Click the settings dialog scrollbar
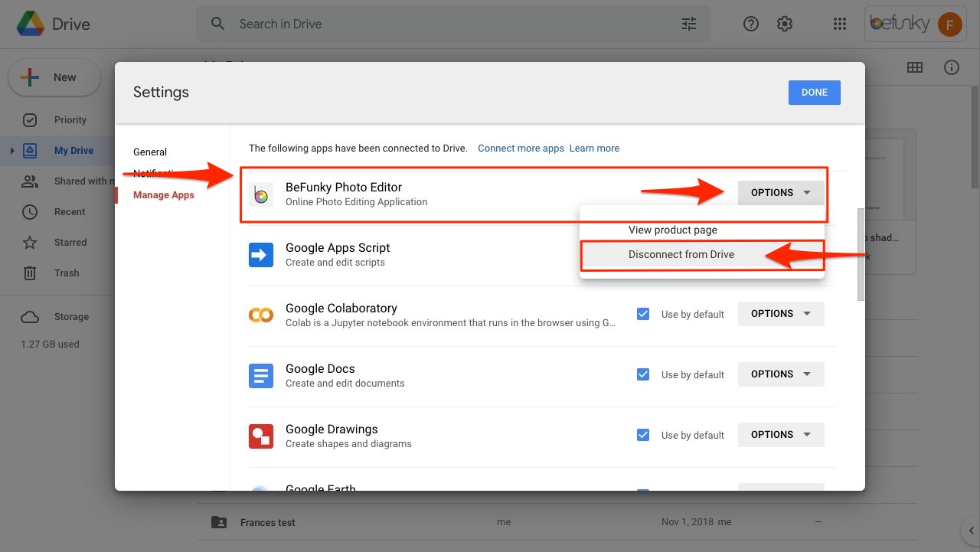 861,254
